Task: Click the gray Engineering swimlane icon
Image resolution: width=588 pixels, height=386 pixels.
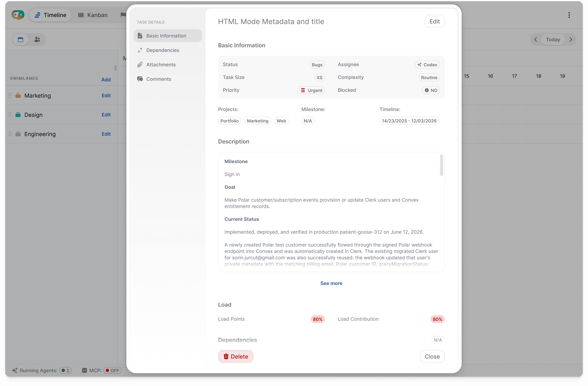Action: click(x=18, y=134)
